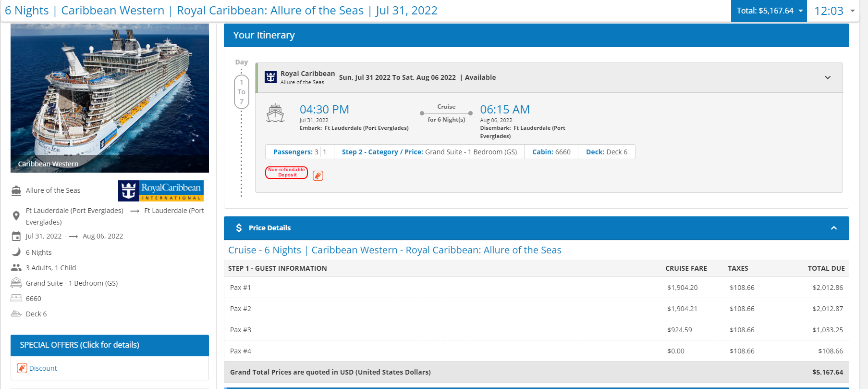Click the bed icon beside 6660
The image size is (868, 389).
tap(16, 298)
